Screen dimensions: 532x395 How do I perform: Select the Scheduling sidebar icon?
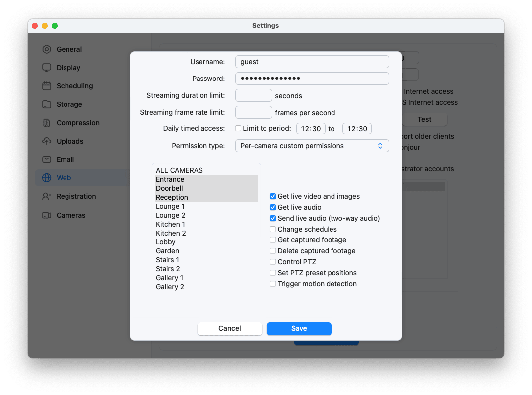pyautogui.click(x=46, y=86)
